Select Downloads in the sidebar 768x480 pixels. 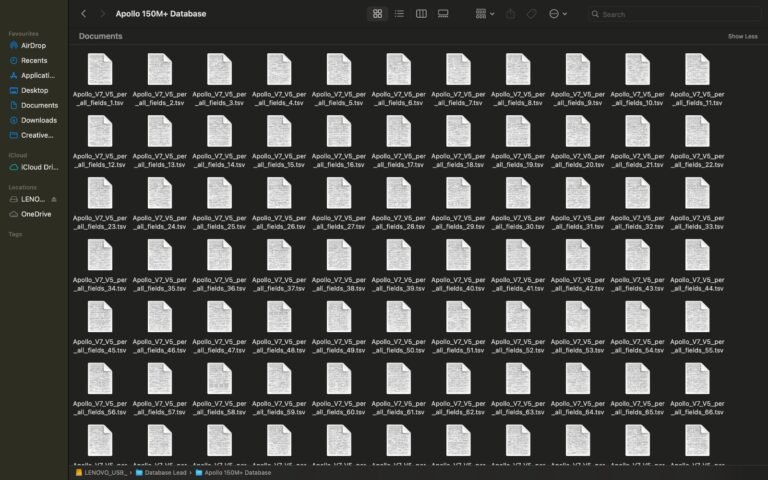coord(38,120)
